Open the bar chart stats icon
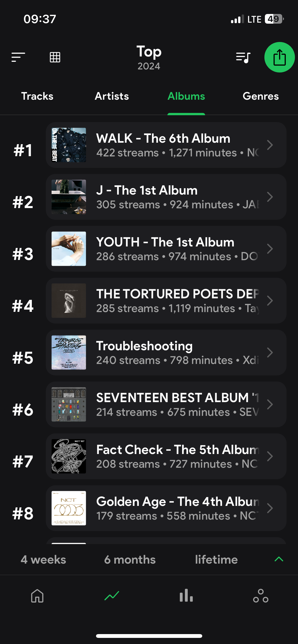 tap(186, 596)
